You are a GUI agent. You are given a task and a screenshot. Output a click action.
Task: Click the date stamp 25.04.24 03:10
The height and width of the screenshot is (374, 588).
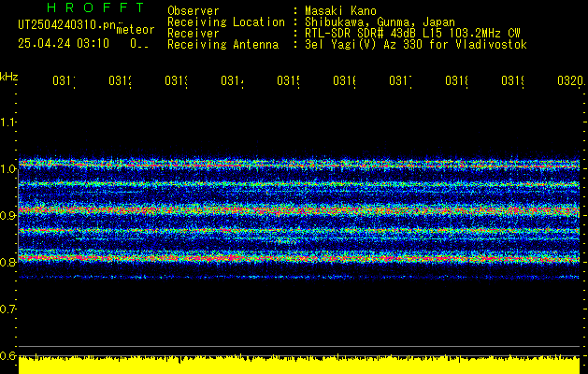pyautogui.click(x=64, y=44)
